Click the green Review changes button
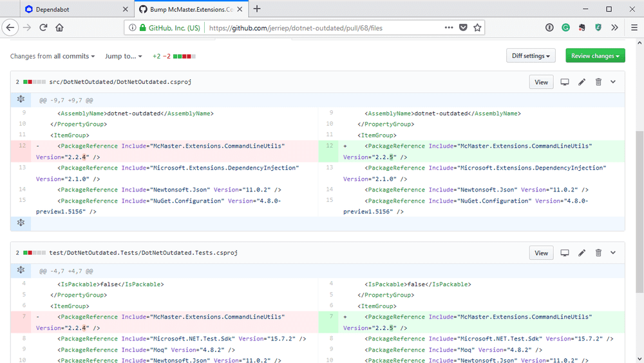Screen dimensions: 644x363 coord(595,56)
